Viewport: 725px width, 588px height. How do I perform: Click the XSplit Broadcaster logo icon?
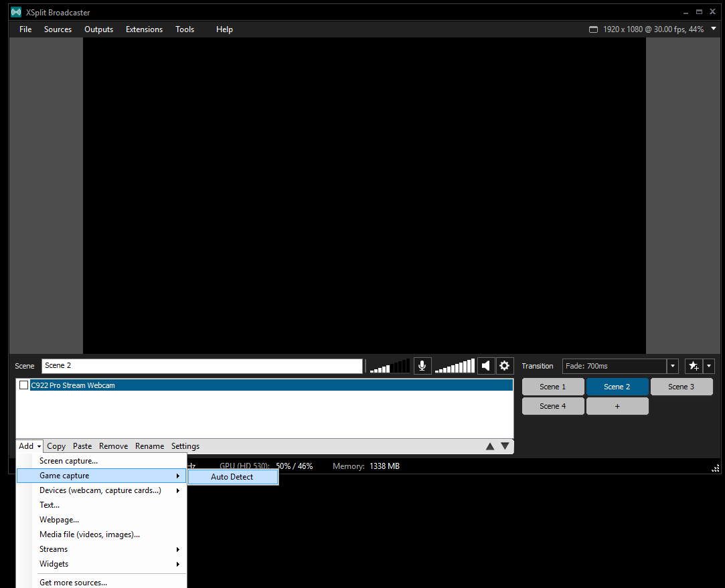click(16, 13)
